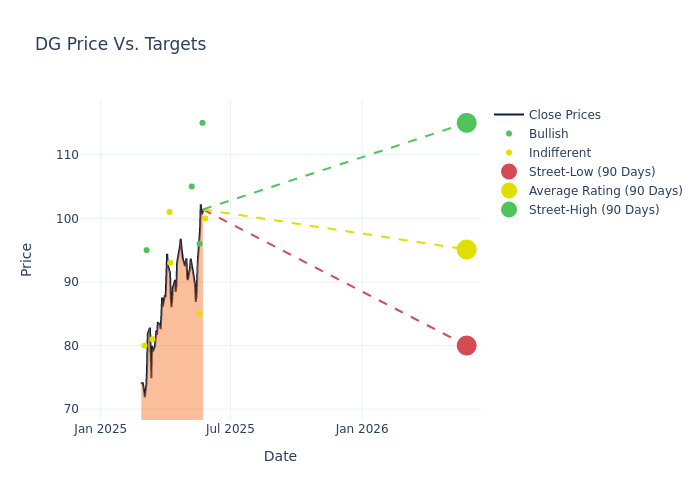This screenshot has width=700, height=500.
Task: Click the chart title DG Price Vs. Targets
Action: click(120, 44)
